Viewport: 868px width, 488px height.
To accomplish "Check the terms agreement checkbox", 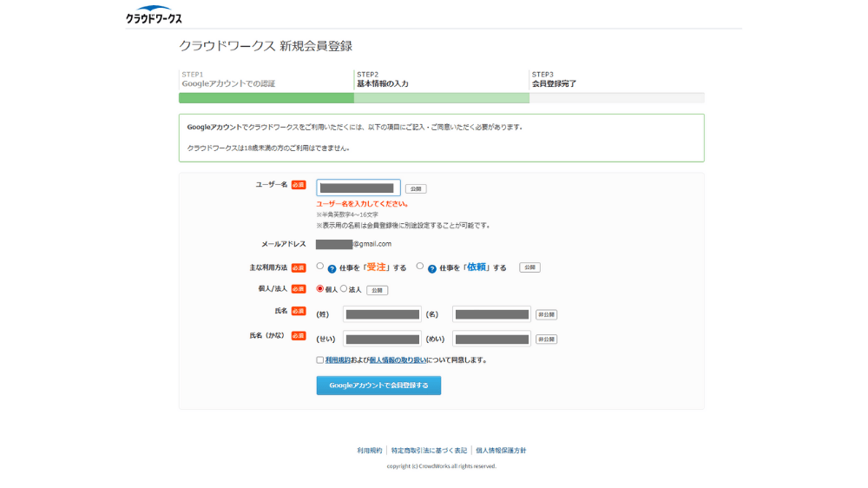I will click(x=320, y=359).
